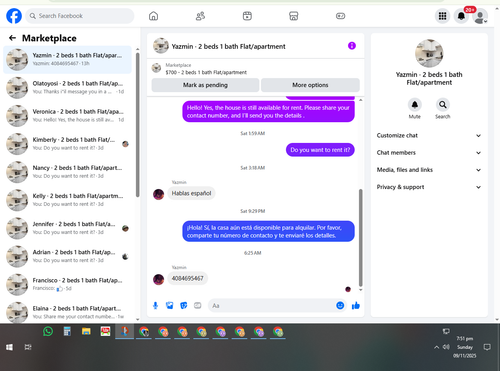Select the Kimberly conversation
Viewport: 500px width, 371px height.
(x=67, y=144)
